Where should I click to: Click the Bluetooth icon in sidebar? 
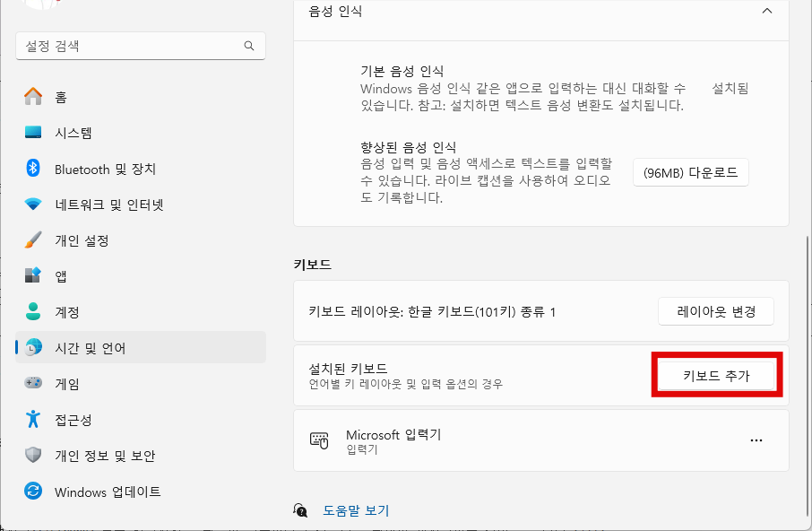click(x=33, y=169)
